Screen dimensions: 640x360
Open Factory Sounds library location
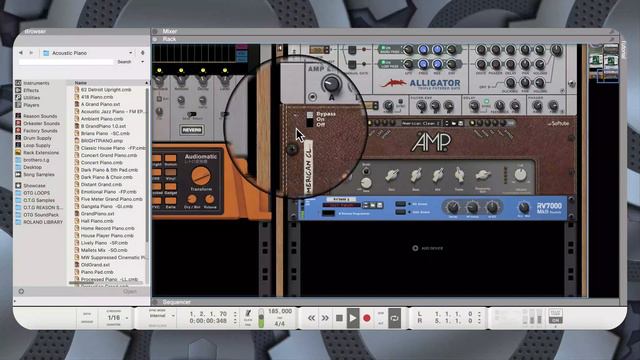(x=36, y=131)
